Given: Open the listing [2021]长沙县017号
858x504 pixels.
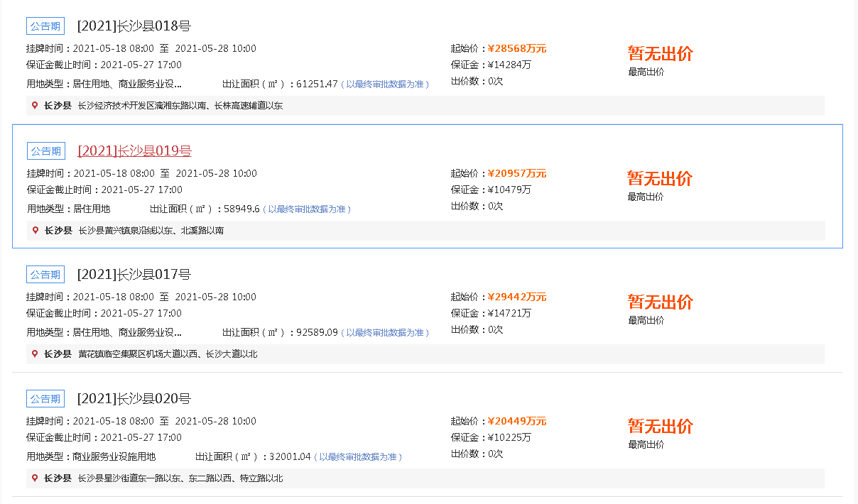Looking at the screenshot, I should click(x=132, y=274).
